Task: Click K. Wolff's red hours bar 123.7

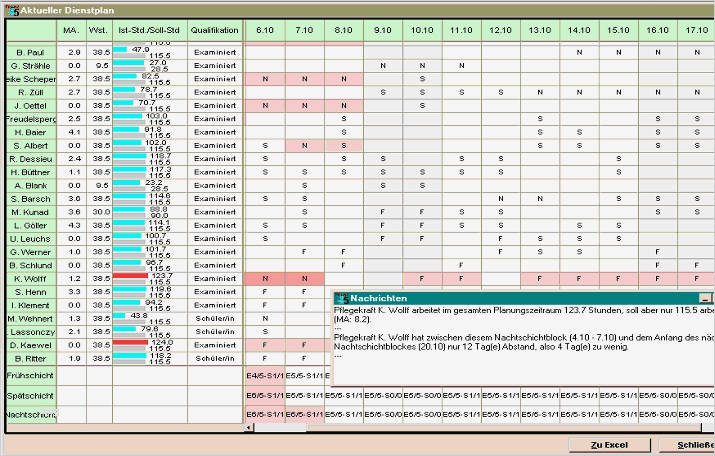Action: pos(130,276)
